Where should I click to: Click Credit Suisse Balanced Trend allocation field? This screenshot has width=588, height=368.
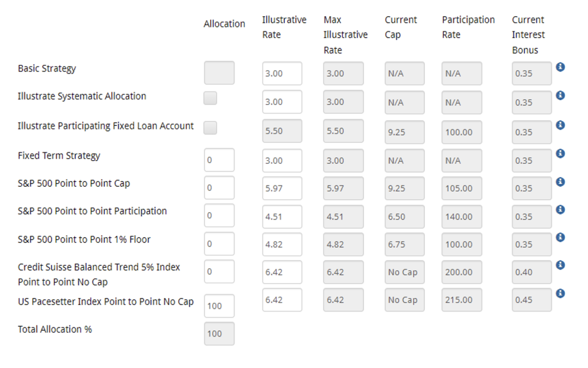pos(219,272)
